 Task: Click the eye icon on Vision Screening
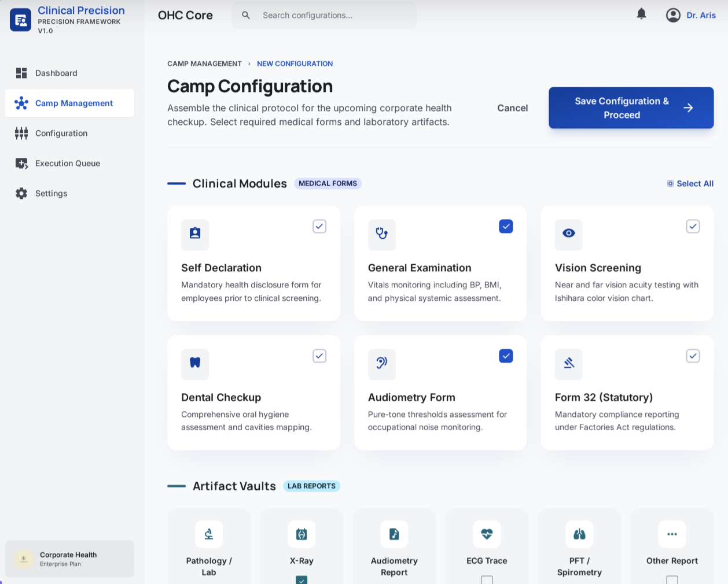click(x=568, y=234)
